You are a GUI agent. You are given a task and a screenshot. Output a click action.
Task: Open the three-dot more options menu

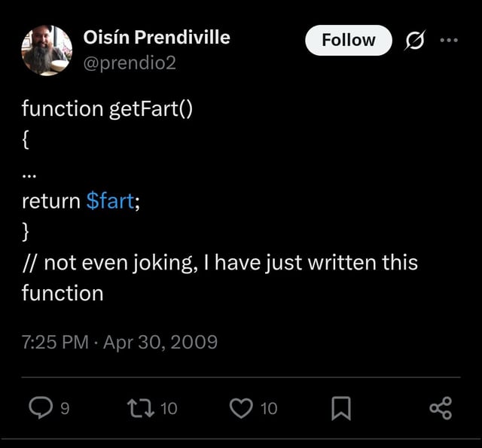click(x=450, y=40)
